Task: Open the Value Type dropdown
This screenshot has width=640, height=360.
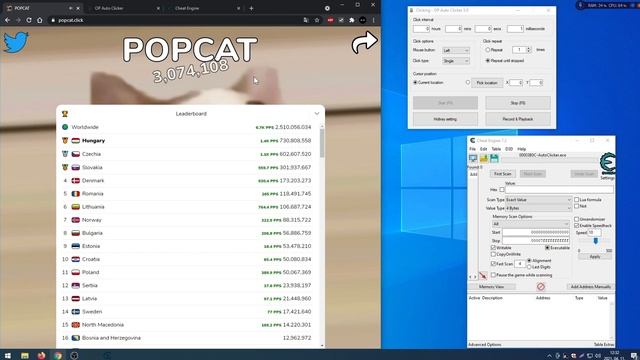Action: [x=538, y=208]
